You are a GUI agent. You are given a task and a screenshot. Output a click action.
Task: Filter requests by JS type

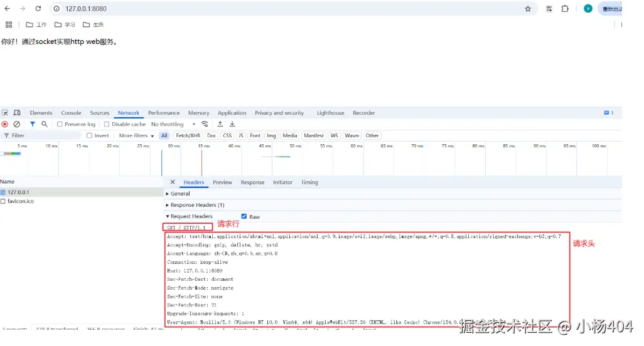241,135
